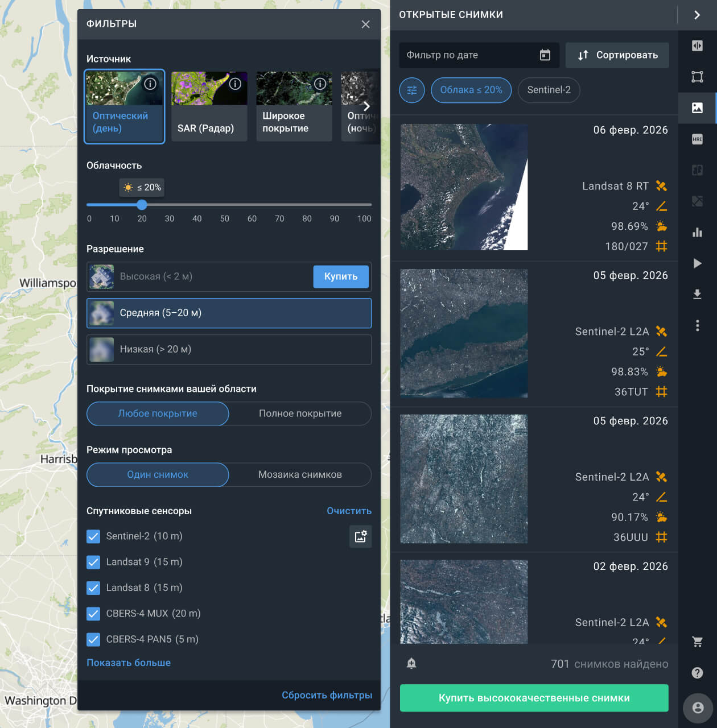Click satellite icon next to Landsat 8 RT
The height and width of the screenshot is (728, 717).
point(661,186)
